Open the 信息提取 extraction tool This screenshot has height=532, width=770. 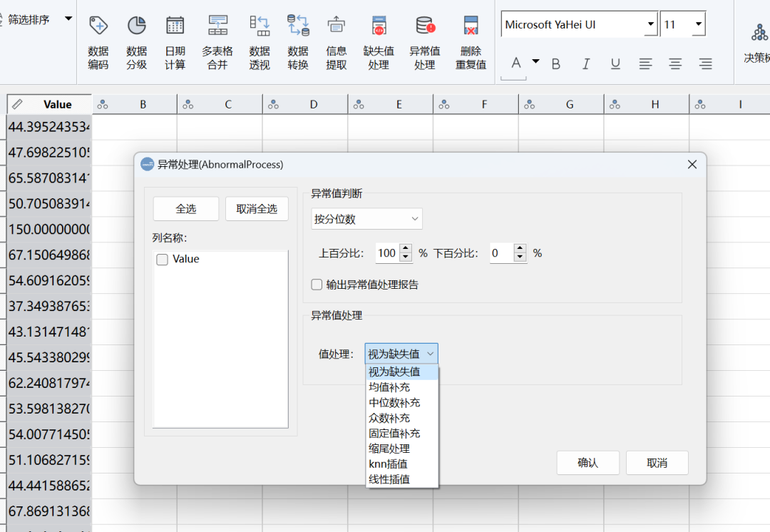pos(337,26)
